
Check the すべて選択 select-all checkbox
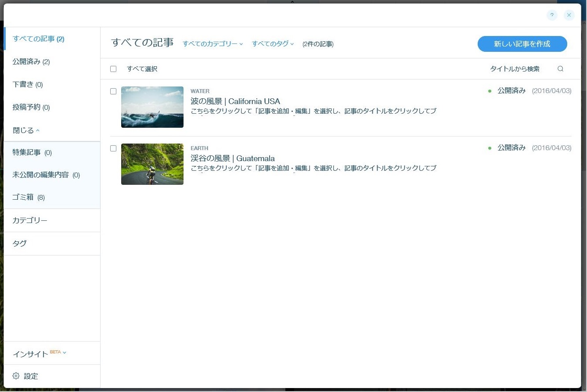coord(113,69)
